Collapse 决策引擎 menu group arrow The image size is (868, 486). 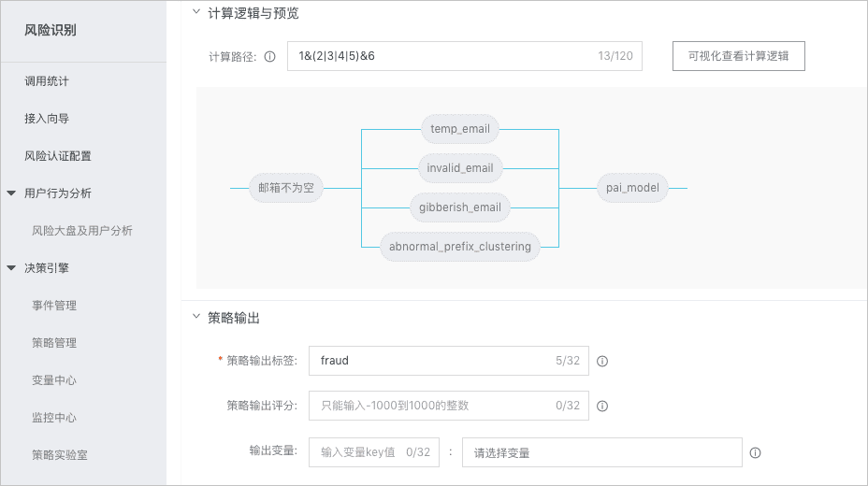(x=11, y=267)
